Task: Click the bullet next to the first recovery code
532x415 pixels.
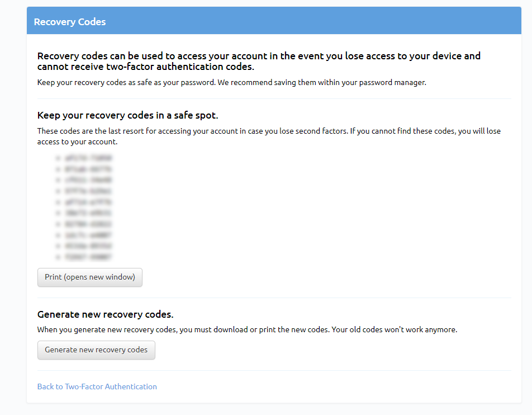Action: pos(58,158)
